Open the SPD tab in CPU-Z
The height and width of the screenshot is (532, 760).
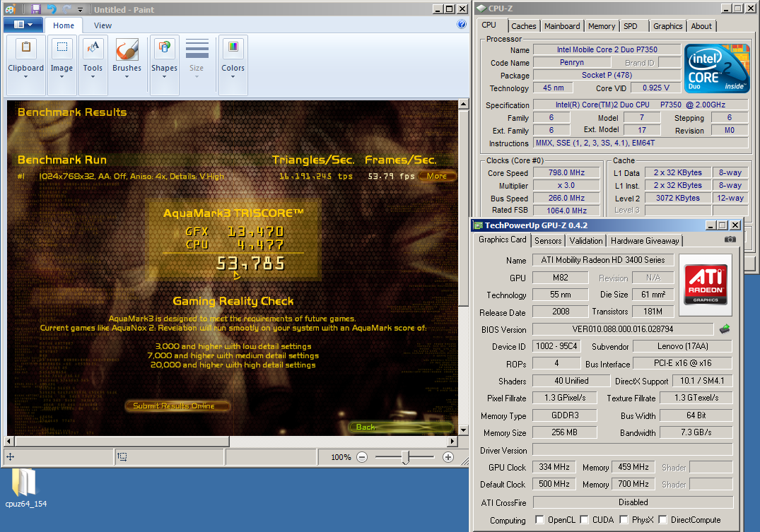point(631,26)
